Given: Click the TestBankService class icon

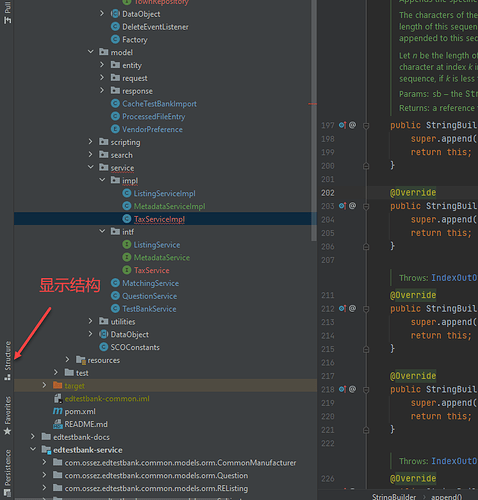Looking at the screenshot, I should click(x=115, y=309).
